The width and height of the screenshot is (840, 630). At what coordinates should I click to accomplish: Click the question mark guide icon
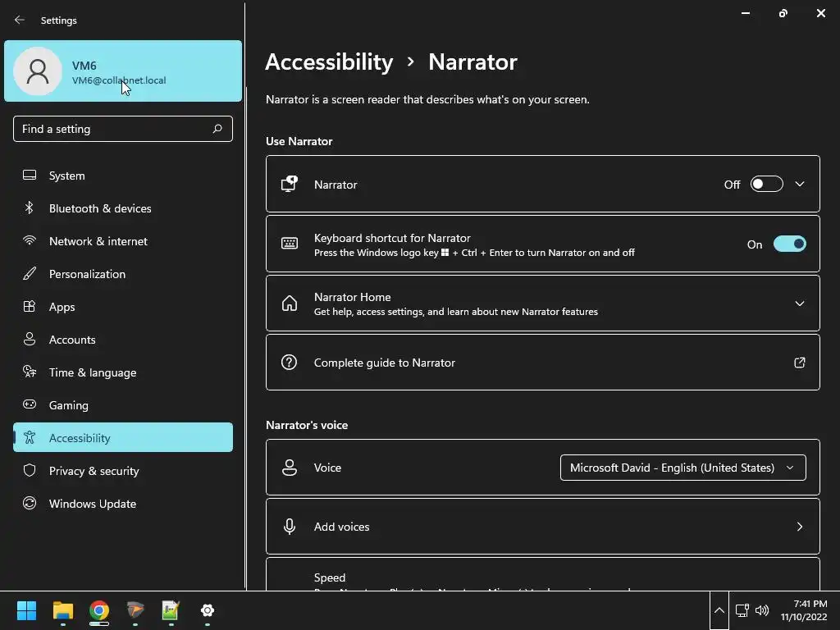click(290, 362)
